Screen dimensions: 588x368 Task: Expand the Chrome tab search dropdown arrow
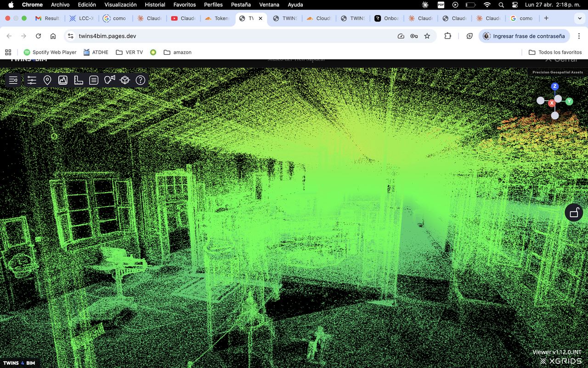579,18
